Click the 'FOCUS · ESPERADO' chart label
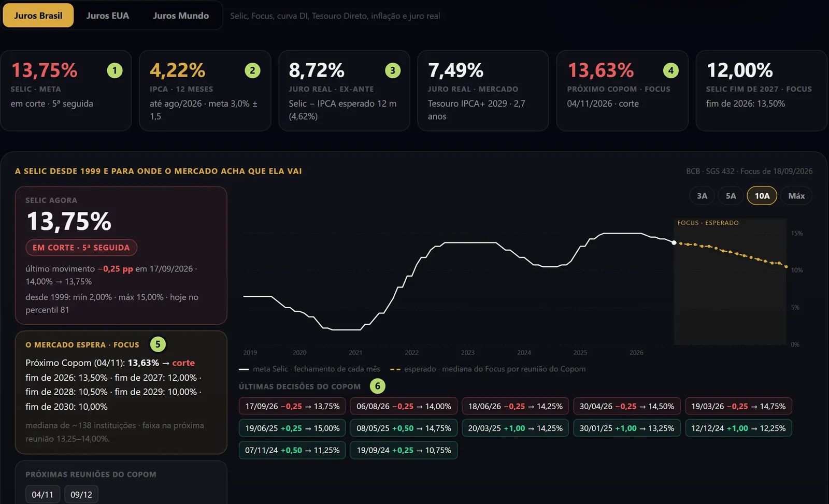 [708, 223]
